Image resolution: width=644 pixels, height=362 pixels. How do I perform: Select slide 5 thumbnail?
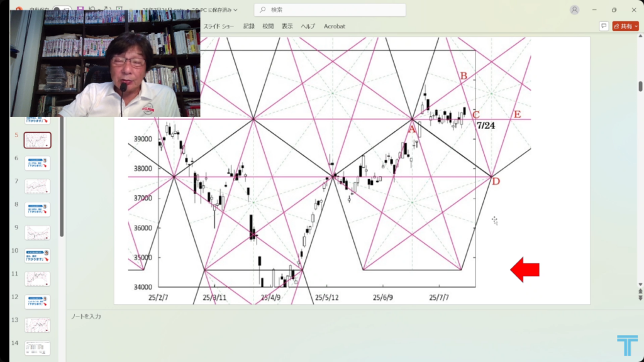pos(37,140)
